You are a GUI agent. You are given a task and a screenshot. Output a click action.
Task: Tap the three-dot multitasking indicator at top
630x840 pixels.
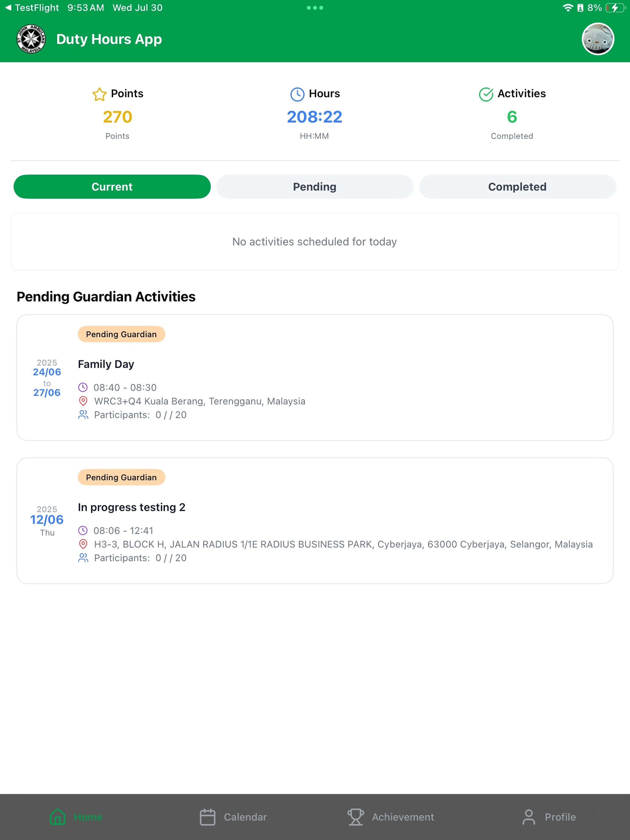click(315, 8)
